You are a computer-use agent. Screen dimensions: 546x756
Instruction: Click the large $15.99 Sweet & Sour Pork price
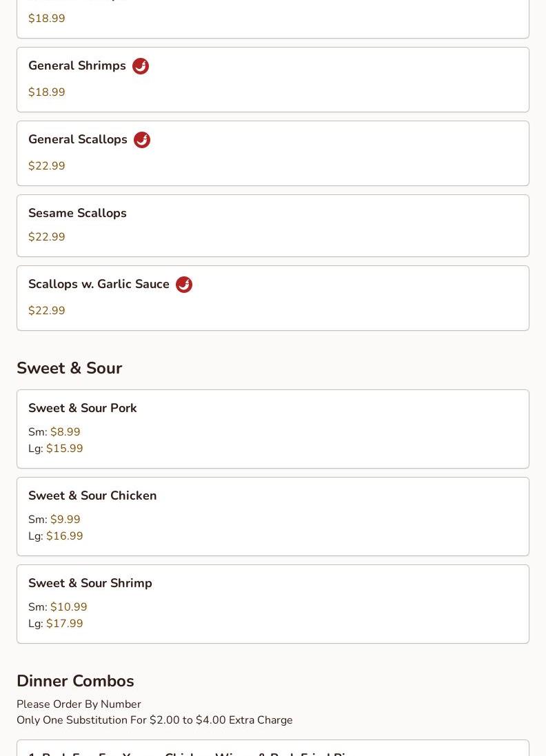pyautogui.click(x=64, y=449)
